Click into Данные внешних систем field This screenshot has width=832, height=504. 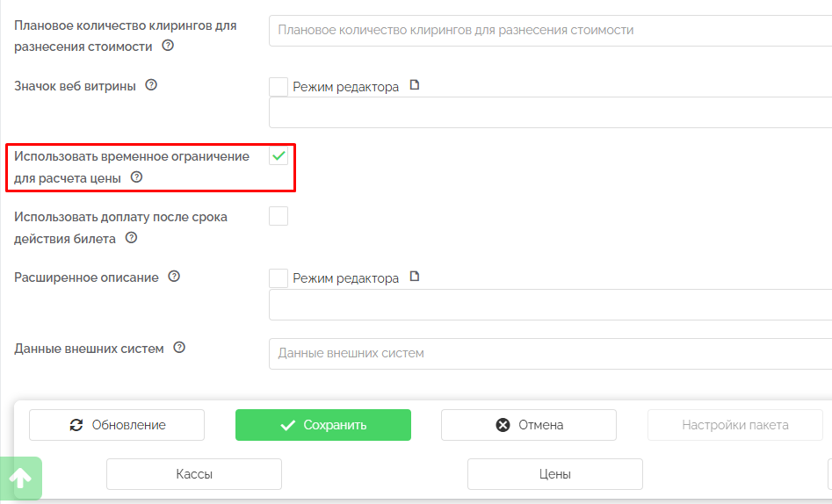click(550, 353)
